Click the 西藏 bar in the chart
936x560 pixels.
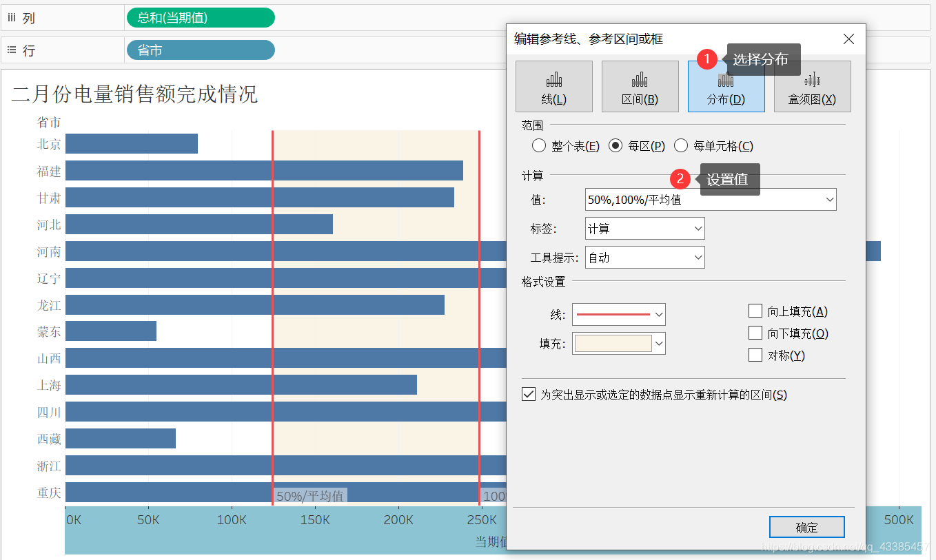coord(121,439)
